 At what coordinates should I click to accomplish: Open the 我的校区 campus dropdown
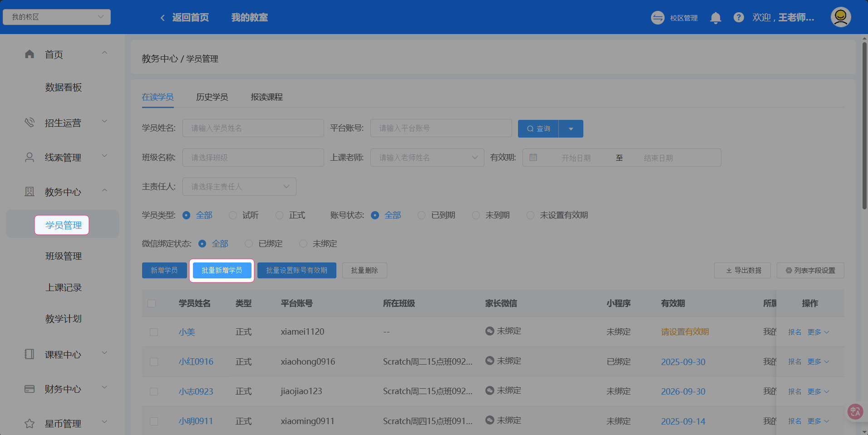[57, 17]
